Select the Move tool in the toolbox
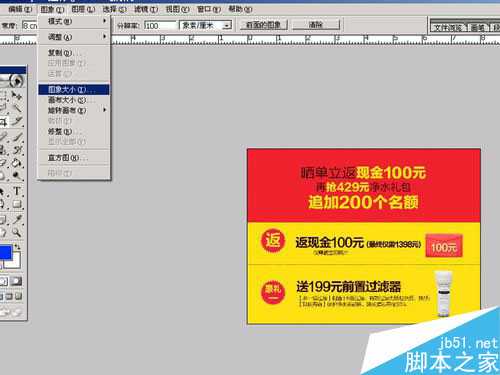 17,95
